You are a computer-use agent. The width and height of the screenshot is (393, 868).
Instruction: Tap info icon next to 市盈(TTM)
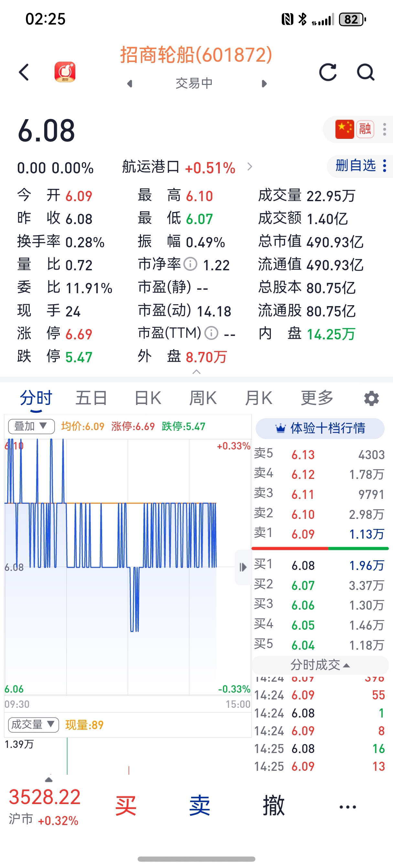click(x=211, y=333)
